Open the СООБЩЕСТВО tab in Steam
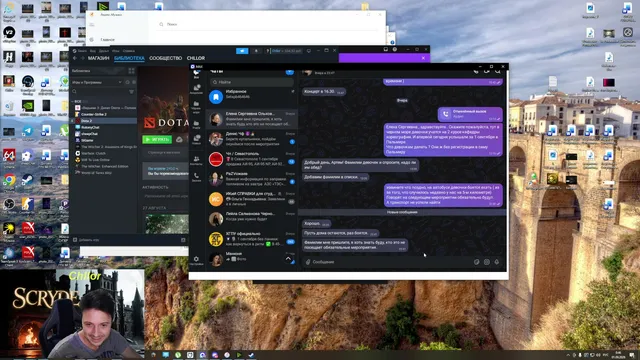This screenshot has width=640, height=360. 165,58
